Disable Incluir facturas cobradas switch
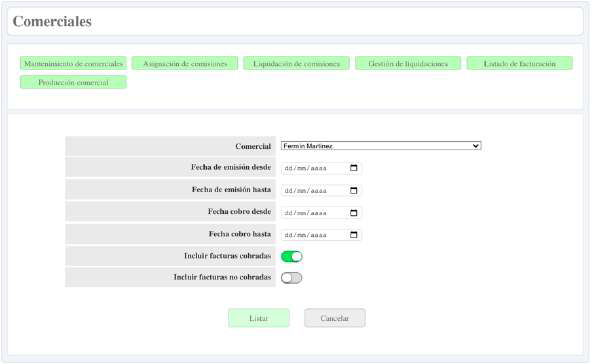Image resolution: width=596 pixels, height=364 pixels. point(292,256)
